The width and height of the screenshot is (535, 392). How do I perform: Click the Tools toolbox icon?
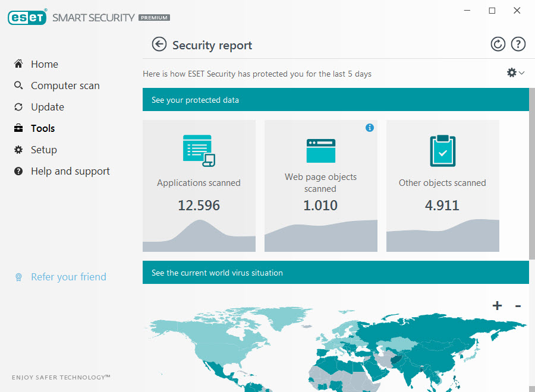18,128
